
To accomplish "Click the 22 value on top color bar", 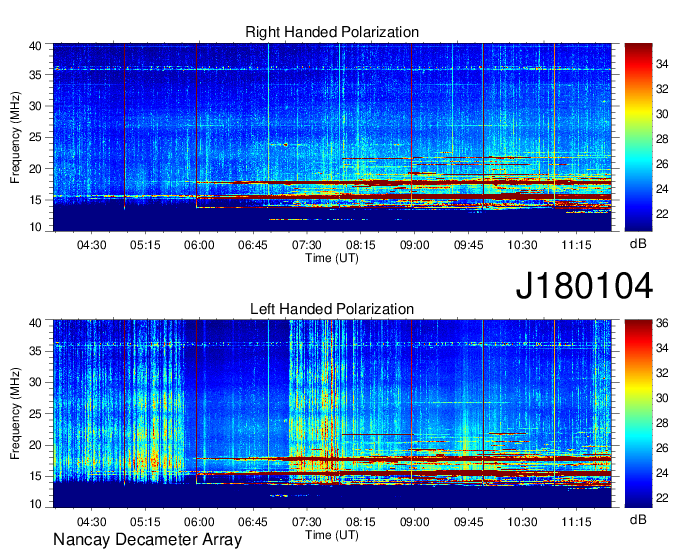I will (662, 214).
